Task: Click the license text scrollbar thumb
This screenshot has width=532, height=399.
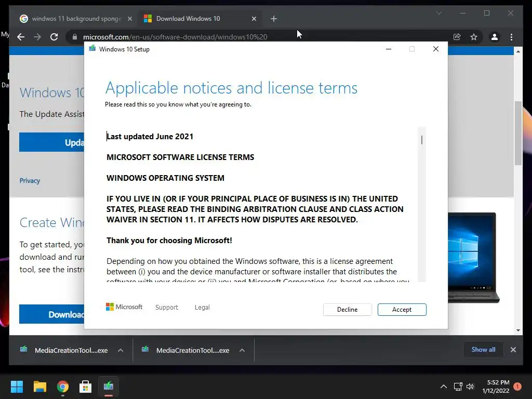Action: tap(422, 140)
